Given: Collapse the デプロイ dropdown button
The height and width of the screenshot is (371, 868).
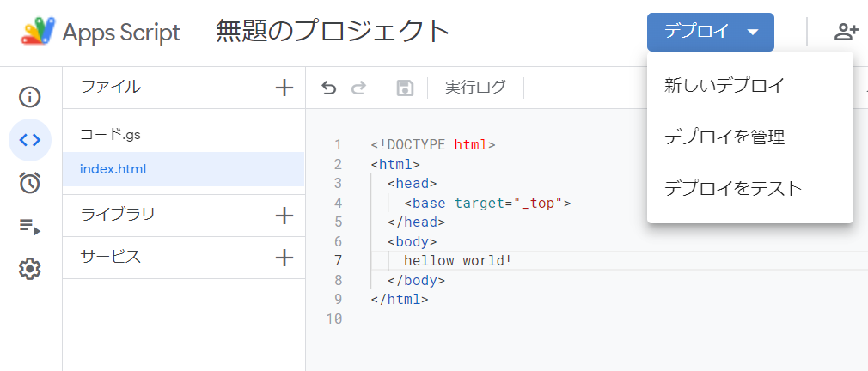Looking at the screenshot, I should pos(710,33).
